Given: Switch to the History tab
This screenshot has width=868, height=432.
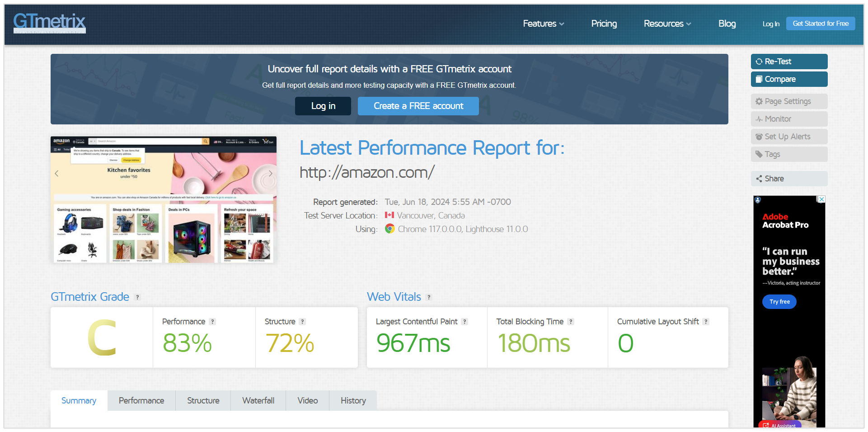Looking at the screenshot, I should coord(353,400).
